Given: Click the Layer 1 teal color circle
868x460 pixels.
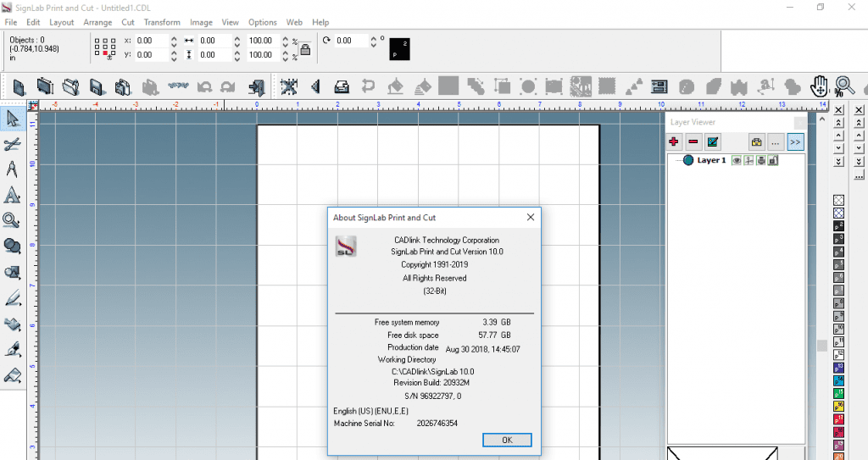Looking at the screenshot, I should pyautogui.click(x=688, y=160).
